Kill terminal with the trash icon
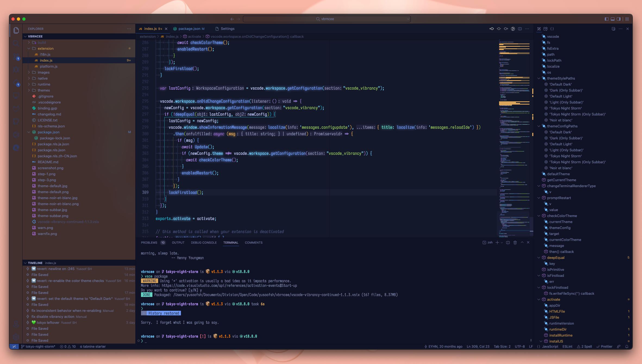Viewport: 642px width, 364px height. [515, 243]
